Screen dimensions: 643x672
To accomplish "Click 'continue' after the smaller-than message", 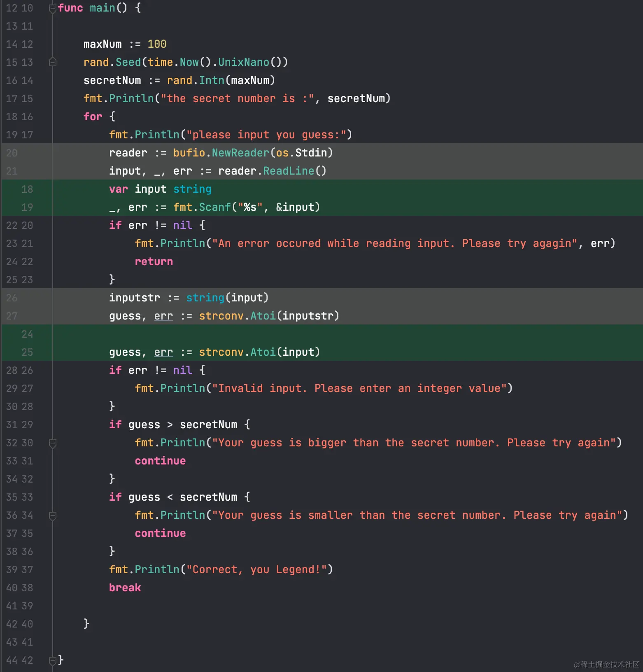I will click(161, 533).
